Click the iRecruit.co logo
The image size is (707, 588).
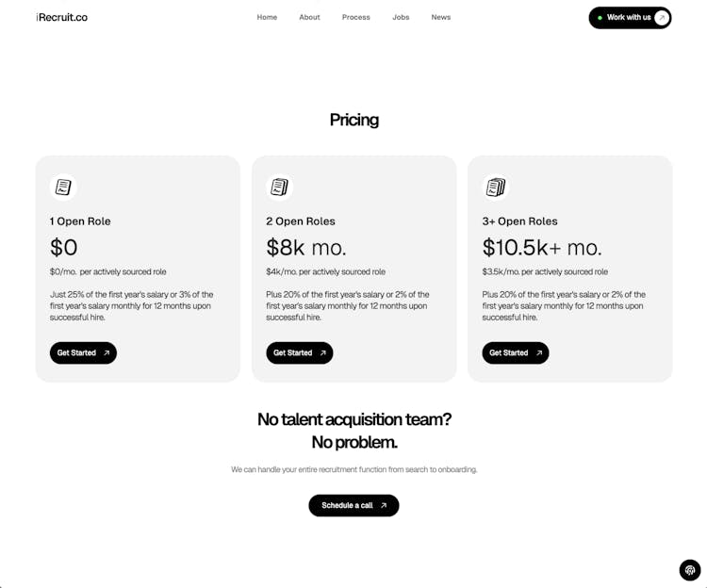(62, 18)
